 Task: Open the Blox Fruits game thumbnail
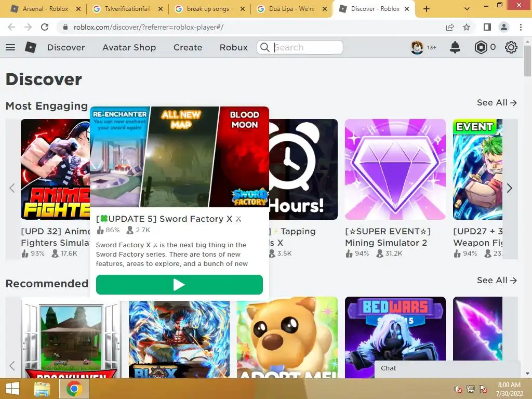point(179,340)
